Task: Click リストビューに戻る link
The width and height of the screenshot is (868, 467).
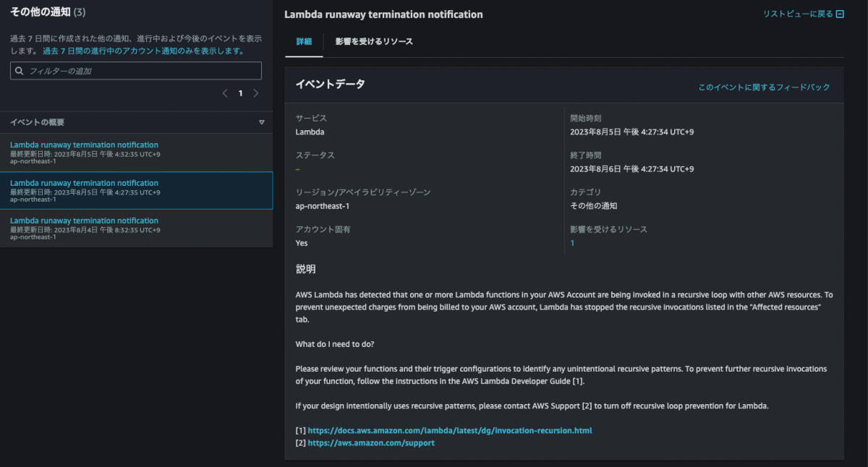Action: tap(798, 14)
